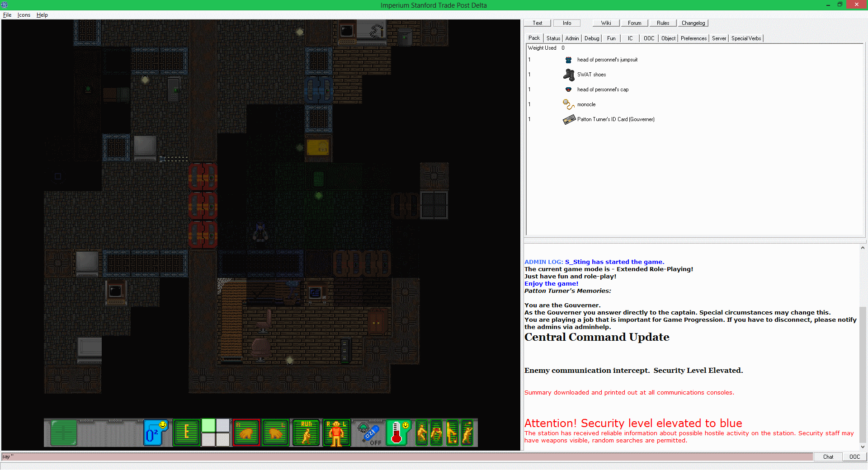Open the Object tab

coord(668,38)
